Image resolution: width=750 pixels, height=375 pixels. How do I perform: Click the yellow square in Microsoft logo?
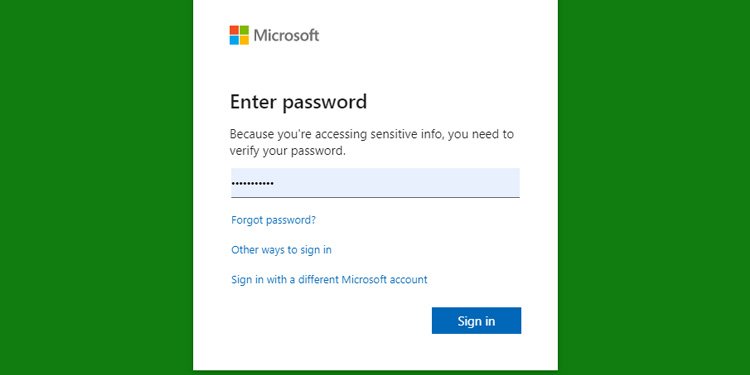244,40
